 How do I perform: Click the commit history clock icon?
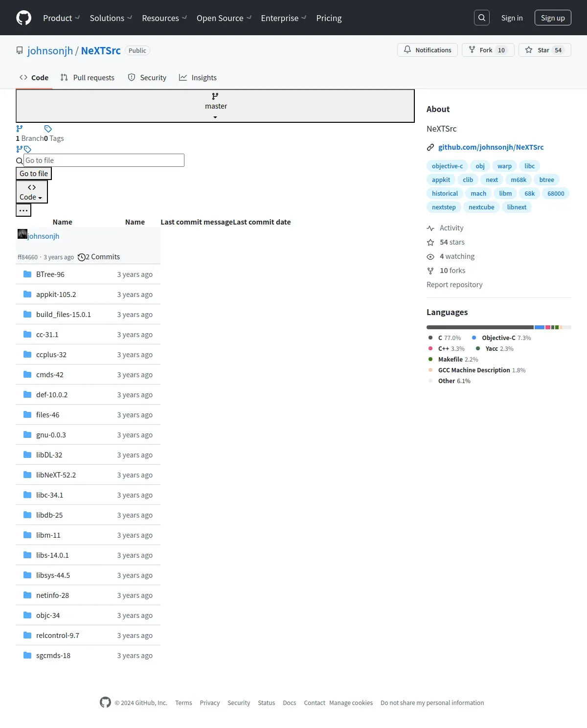(x=82, y=257)
